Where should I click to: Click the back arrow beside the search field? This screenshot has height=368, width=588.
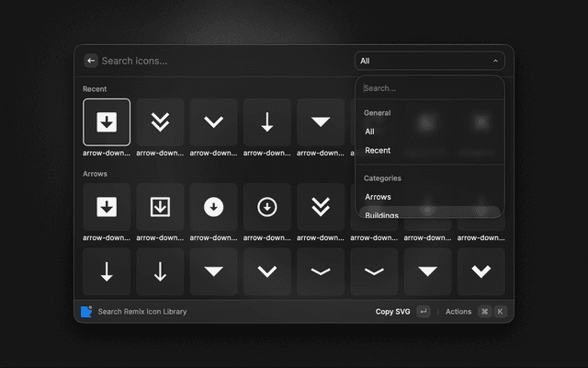(91, 61)
